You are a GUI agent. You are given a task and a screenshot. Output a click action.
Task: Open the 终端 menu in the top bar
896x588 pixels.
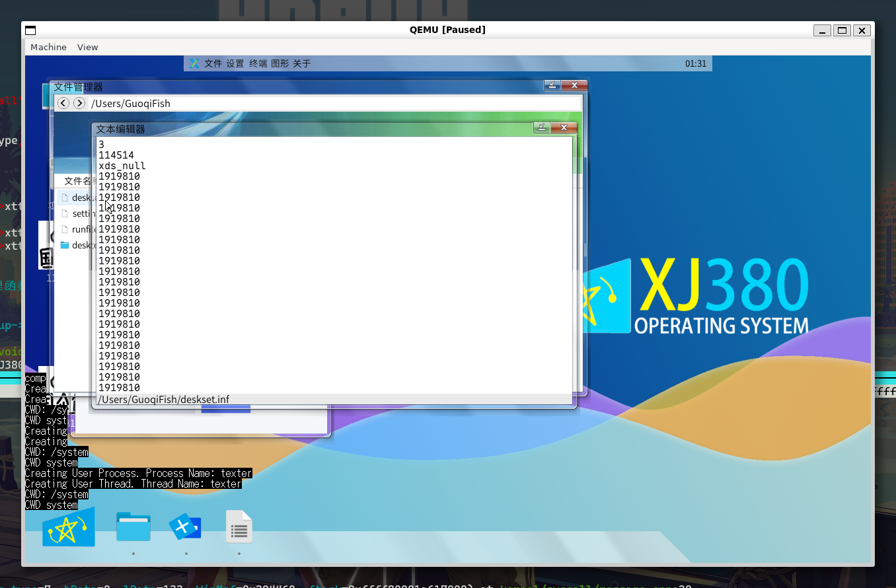(x=258, y=63)
